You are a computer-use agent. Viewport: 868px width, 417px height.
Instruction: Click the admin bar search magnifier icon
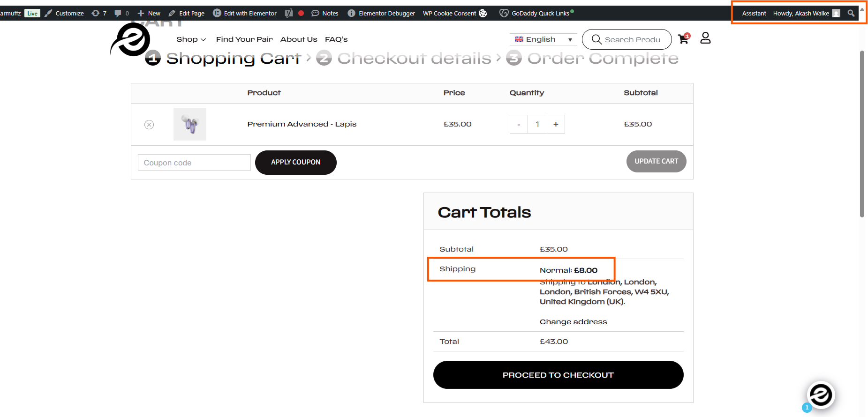click(x=851, y=13)
